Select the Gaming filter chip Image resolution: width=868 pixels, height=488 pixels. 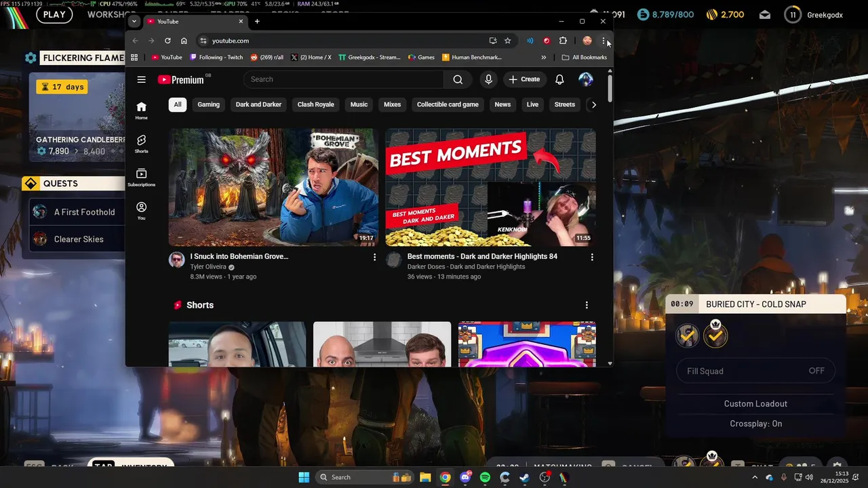(209, 104)
